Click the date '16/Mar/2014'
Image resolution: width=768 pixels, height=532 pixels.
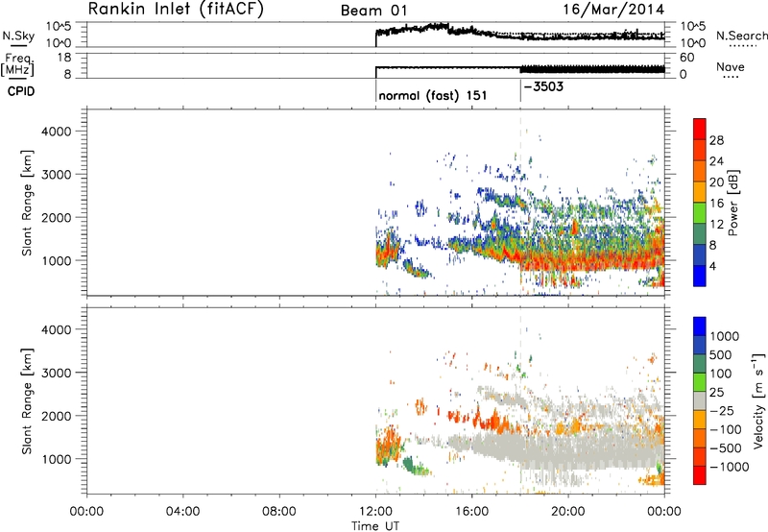click(x=613, y=10)
